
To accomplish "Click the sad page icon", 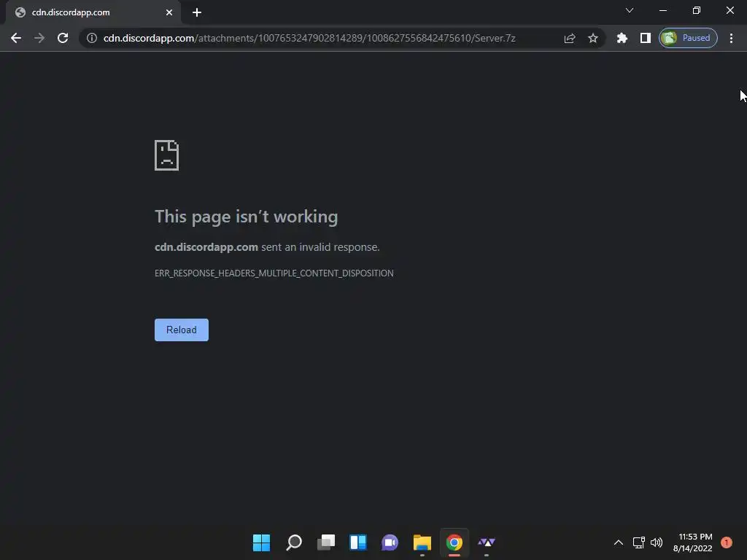I will [x=167, y=155].
